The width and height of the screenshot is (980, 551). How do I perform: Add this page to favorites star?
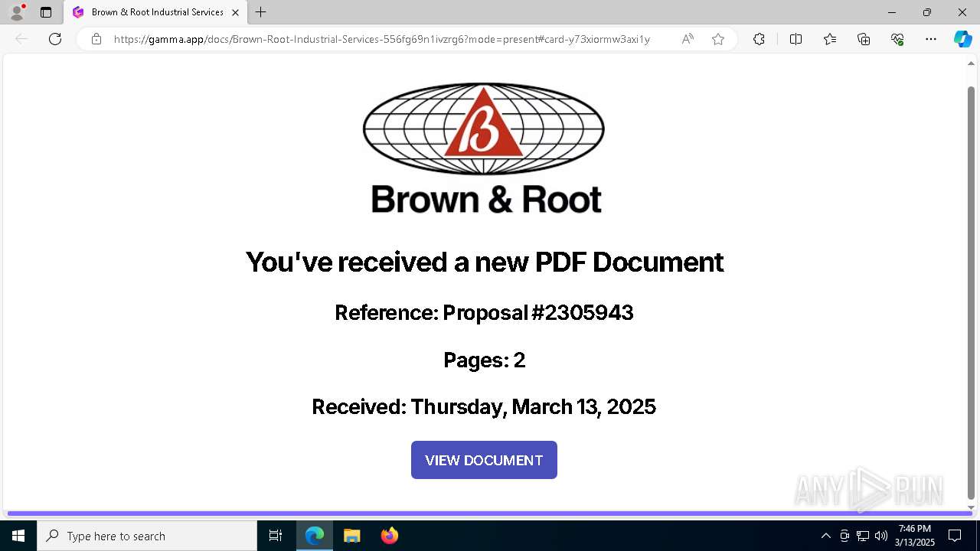(718, 39)
